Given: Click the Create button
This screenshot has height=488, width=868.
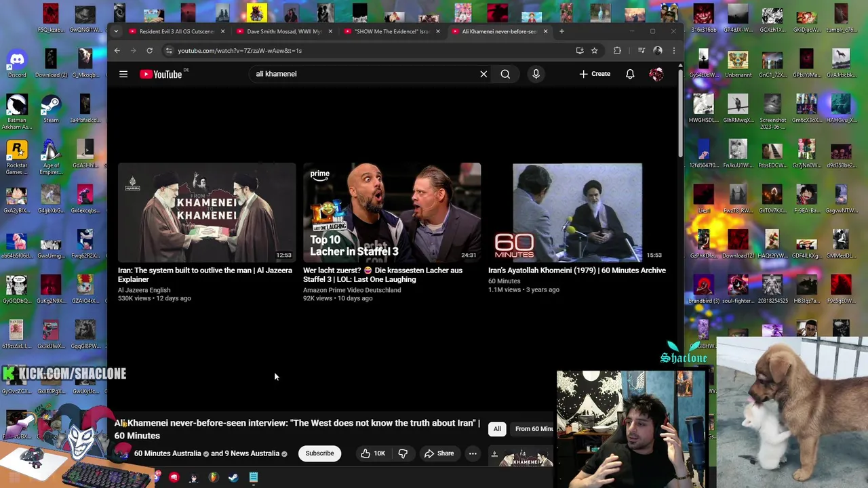Looking at the screenshot, I should point(595,74).
